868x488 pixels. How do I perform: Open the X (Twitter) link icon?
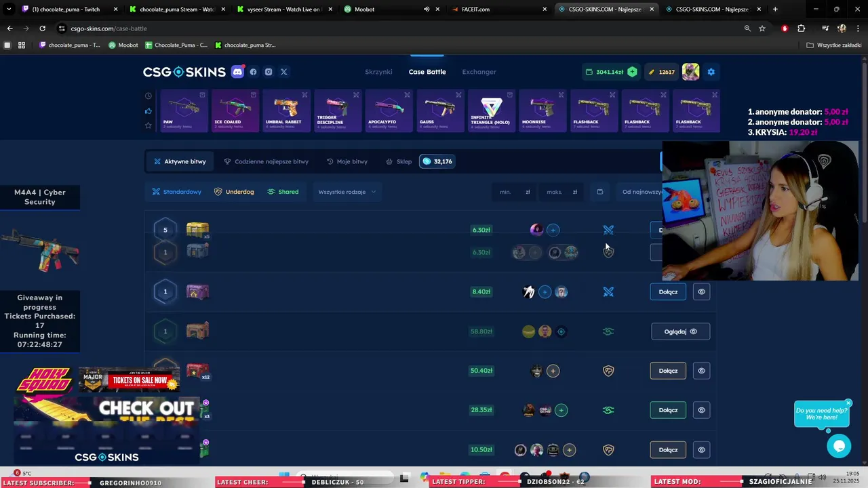[284, 72]
